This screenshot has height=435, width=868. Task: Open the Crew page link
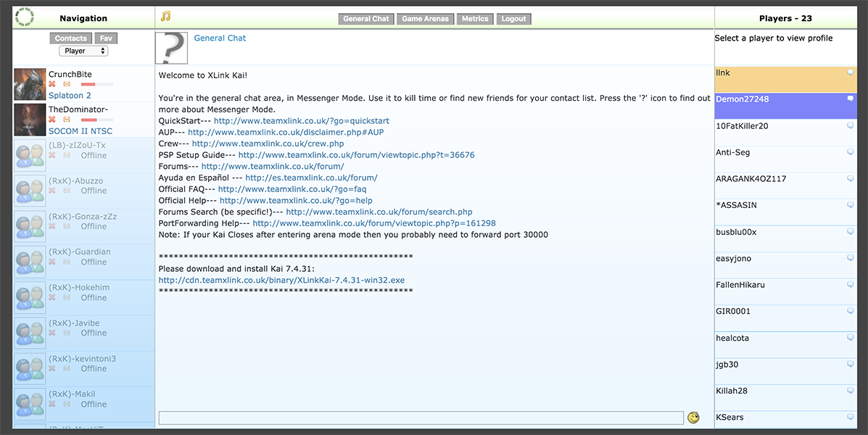(268, 144)
